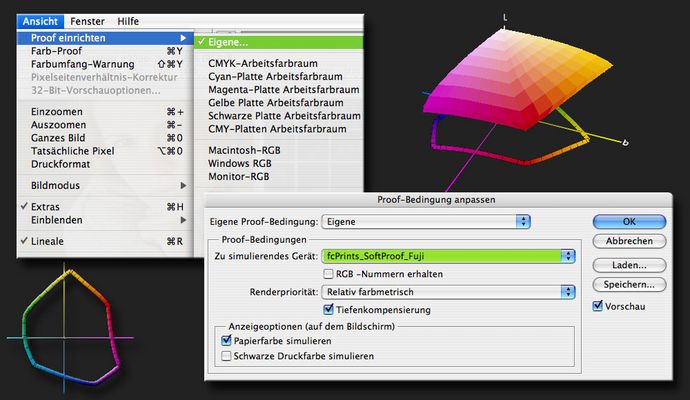This screenshot has width=690, height=400.
Task: Open the Renderpriorität dropdown
Action: tap(450, 292)
